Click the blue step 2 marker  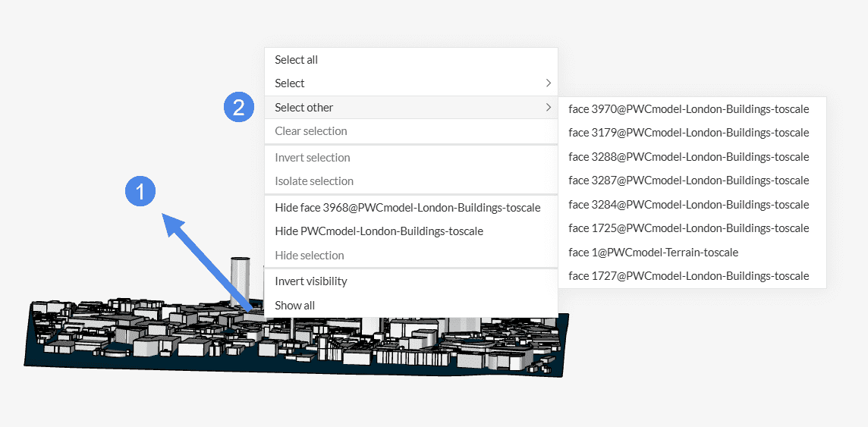pyautogui.click(x=238, y=108)
